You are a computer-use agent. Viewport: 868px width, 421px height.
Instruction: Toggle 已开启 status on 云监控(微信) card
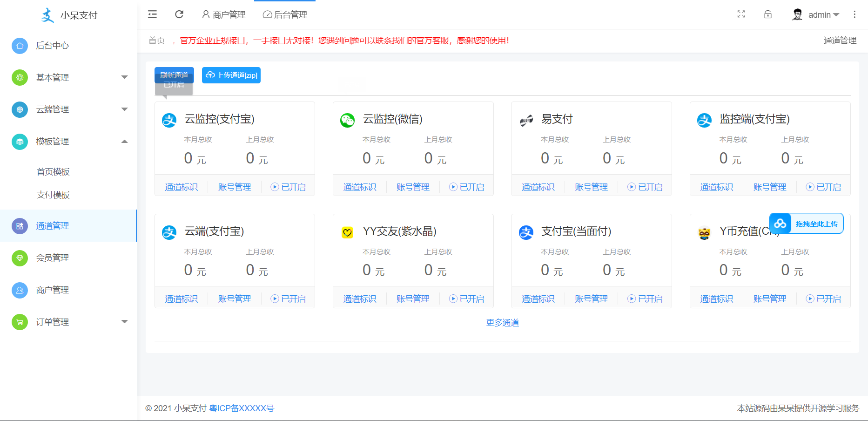point(466,187)
